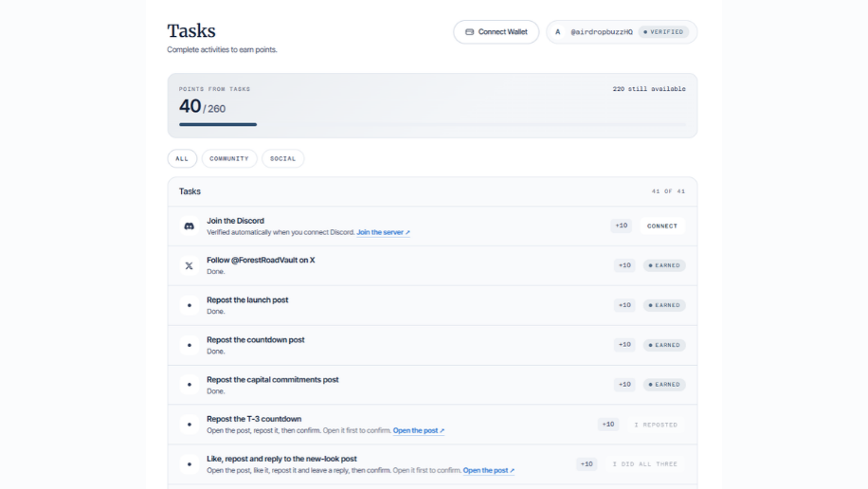
Task: Select the SOCIAL filter tab
Action: tap(283, 158)
